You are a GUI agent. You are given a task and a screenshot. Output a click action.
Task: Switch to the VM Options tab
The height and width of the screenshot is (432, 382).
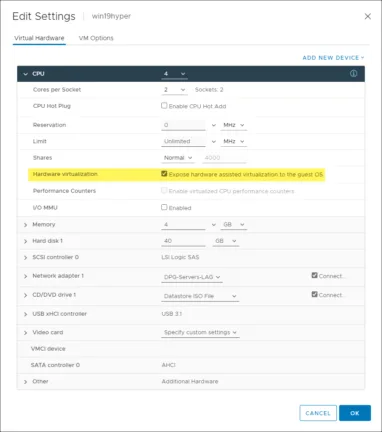click(x=96, y=38)
